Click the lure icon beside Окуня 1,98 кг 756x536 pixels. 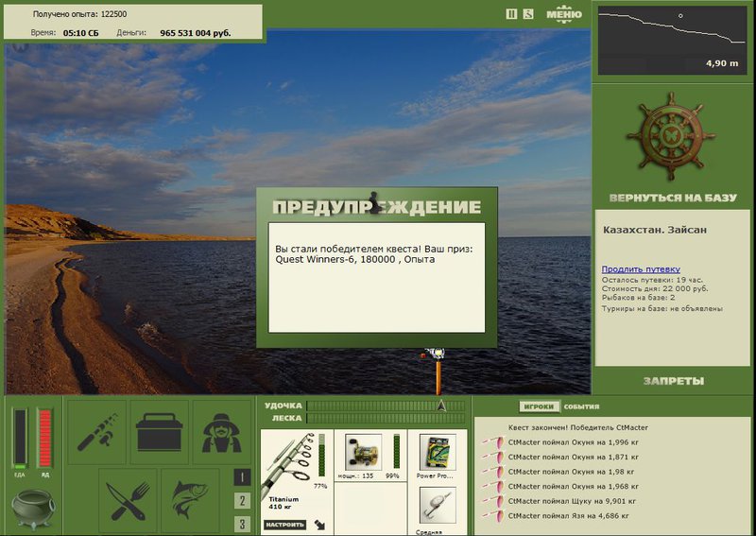pyautogui.click(x=493, y=472)
